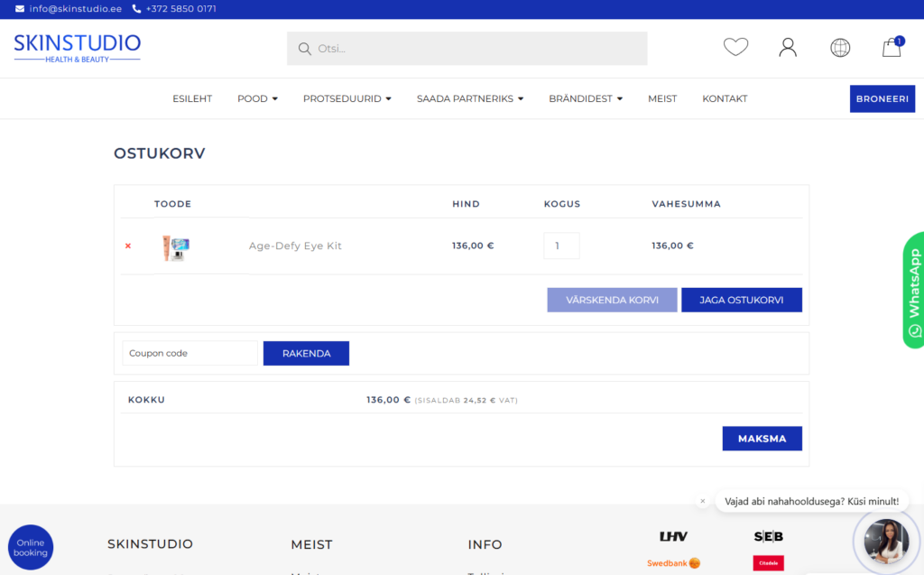Remove Age-Defy Eye Kit with red X
This screenshot has width=924, height=575.
tap(128, 246)
